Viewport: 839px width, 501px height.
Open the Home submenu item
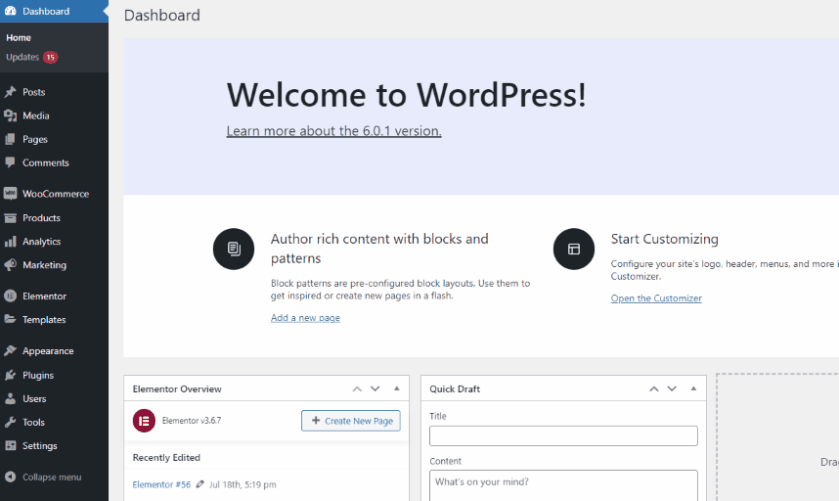coord(19,37)
